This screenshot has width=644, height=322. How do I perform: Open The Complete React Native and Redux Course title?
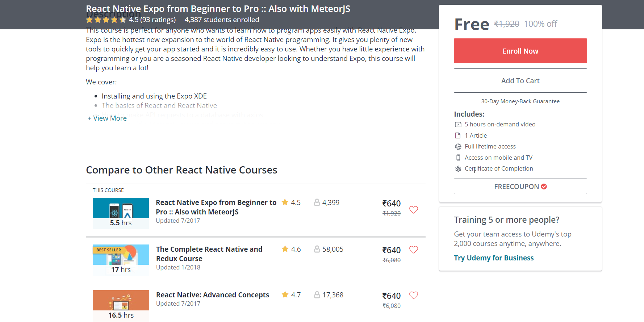pos(209,254)
